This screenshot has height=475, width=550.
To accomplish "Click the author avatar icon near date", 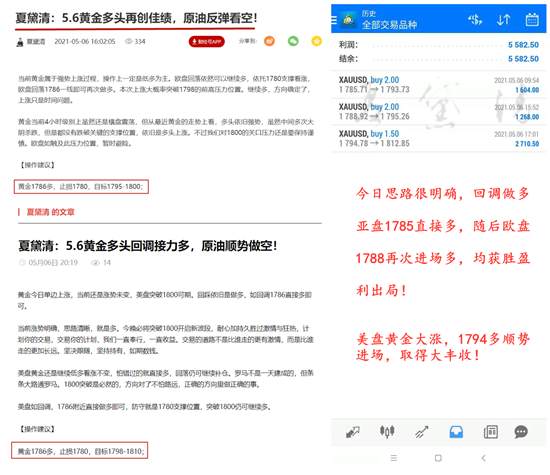I will tap(20, 42).
